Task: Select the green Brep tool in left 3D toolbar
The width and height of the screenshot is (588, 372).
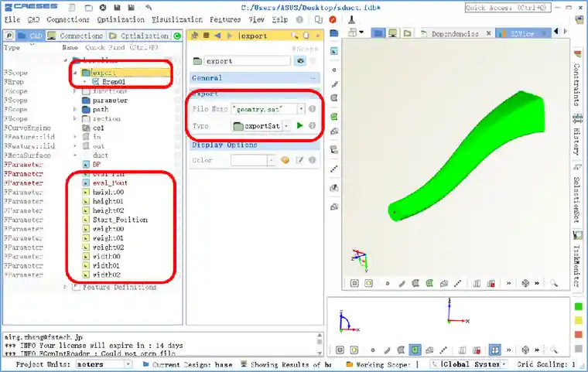Action: point(334,117)
